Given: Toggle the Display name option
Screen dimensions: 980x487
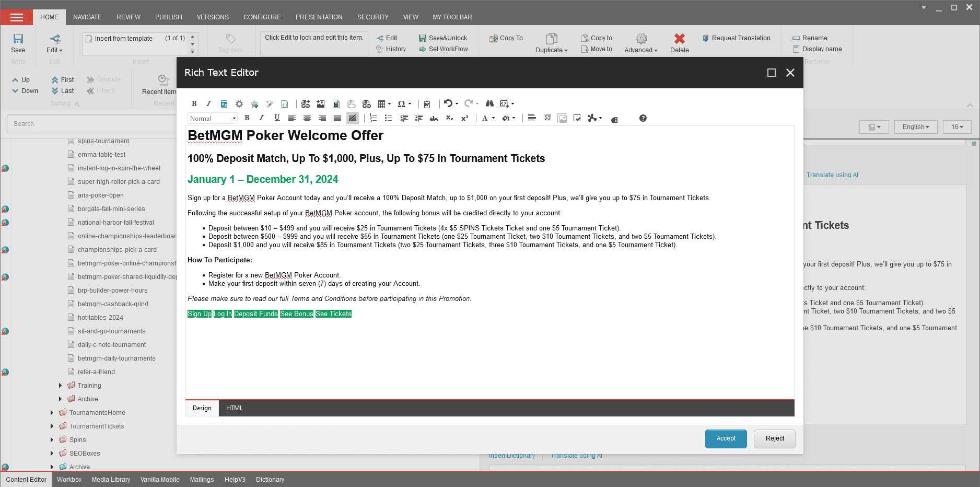Looking at the screenshot, I should (817, 49).
